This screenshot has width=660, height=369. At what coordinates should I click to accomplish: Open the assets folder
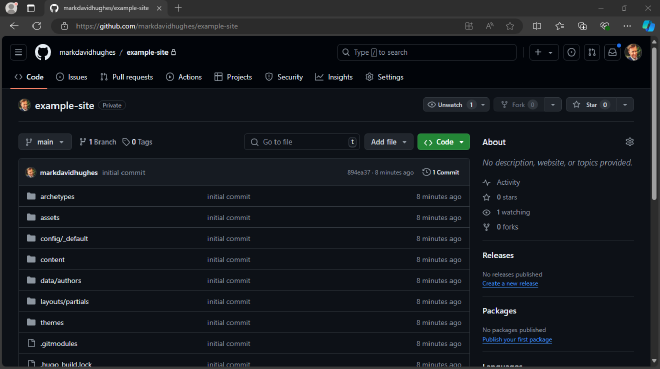tap(50, 218)
